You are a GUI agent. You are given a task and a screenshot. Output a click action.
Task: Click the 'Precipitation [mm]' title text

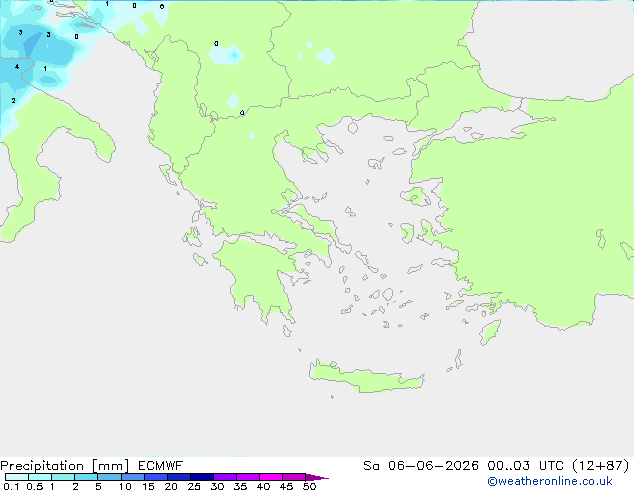point(65,466)
